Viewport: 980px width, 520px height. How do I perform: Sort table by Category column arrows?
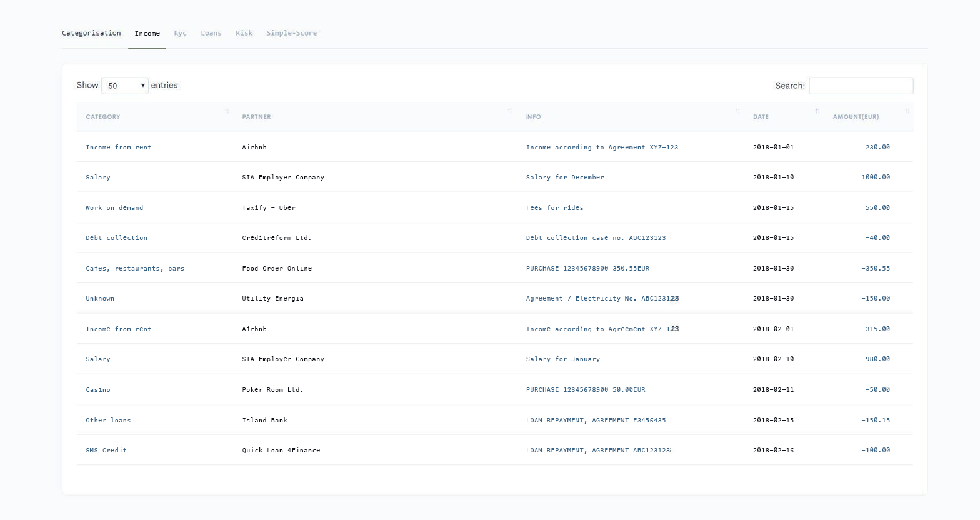click(x=227, y=111)
